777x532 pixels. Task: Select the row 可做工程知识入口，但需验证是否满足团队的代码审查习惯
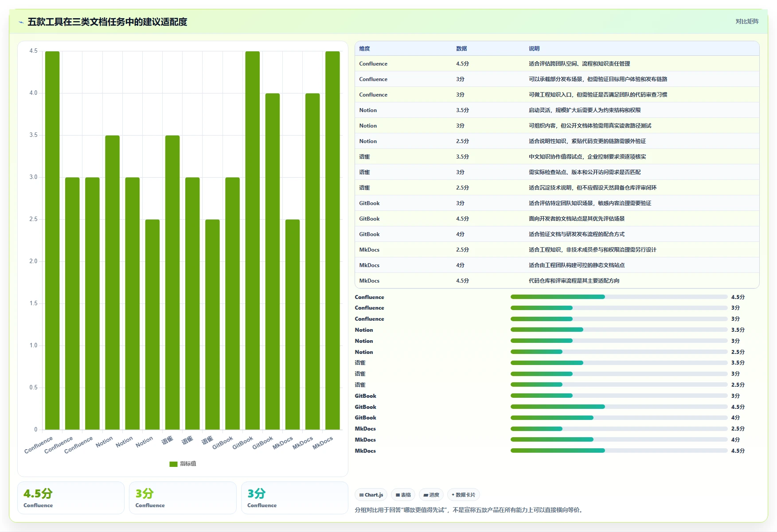(557, 95)
